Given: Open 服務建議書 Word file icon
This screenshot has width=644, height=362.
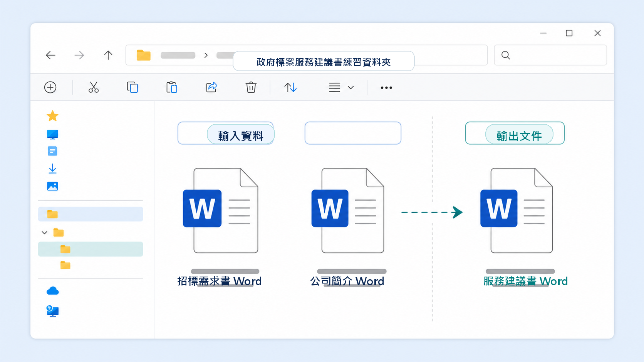Looking at the screenshot, I should pos(517,210).
